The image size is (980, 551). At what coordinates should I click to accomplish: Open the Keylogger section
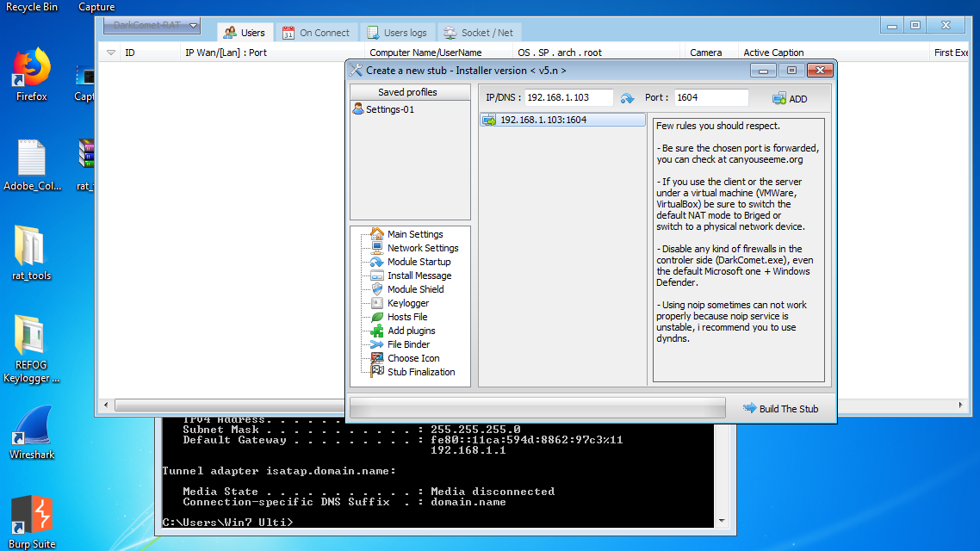click(408, 303)
